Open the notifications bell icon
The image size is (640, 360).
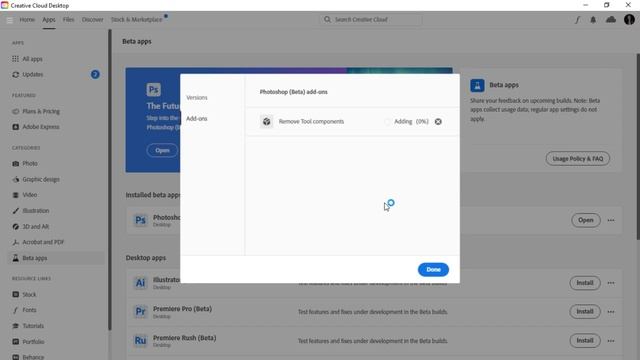pos(593,20)
